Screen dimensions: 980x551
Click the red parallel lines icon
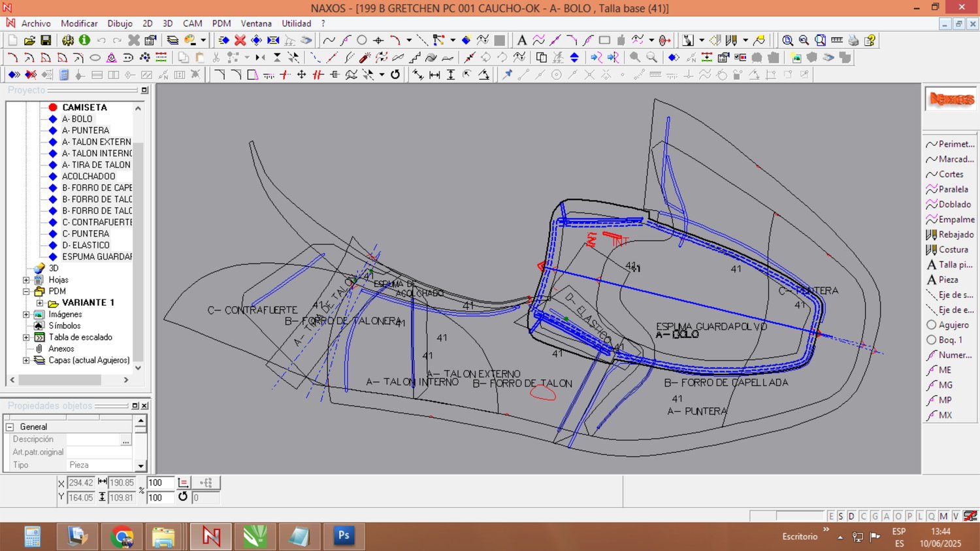pyautogui.click(x=318, y=75)
